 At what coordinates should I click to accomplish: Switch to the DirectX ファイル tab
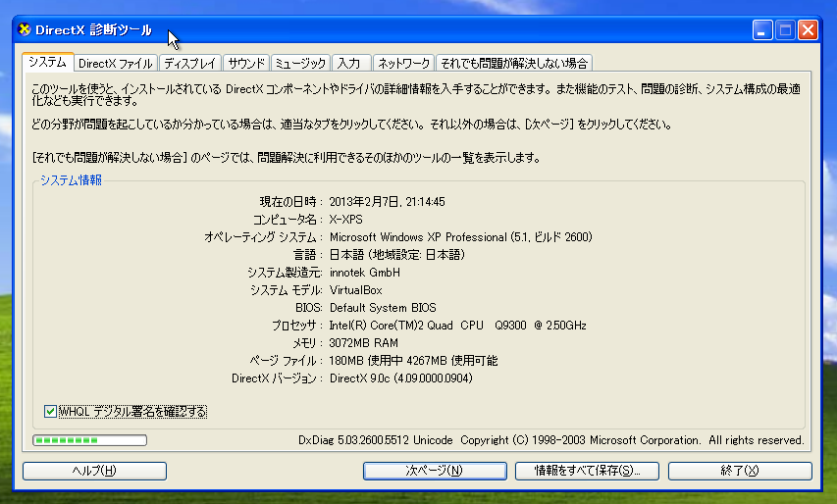pos(116,64)
